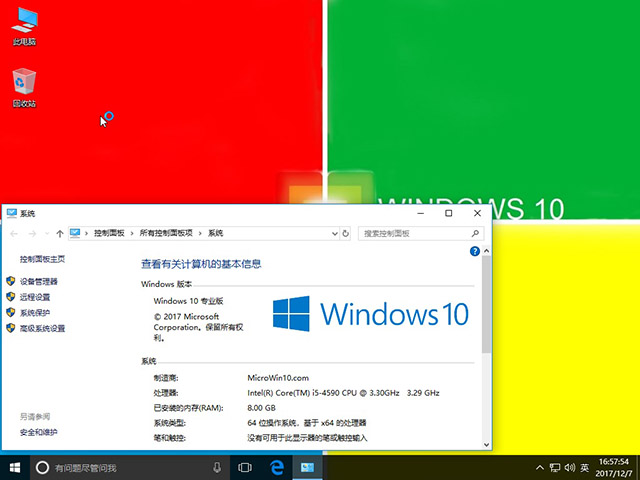The image size is (640, 480).
Task: Open 系统保护 link
Action: tap(35, 313)
